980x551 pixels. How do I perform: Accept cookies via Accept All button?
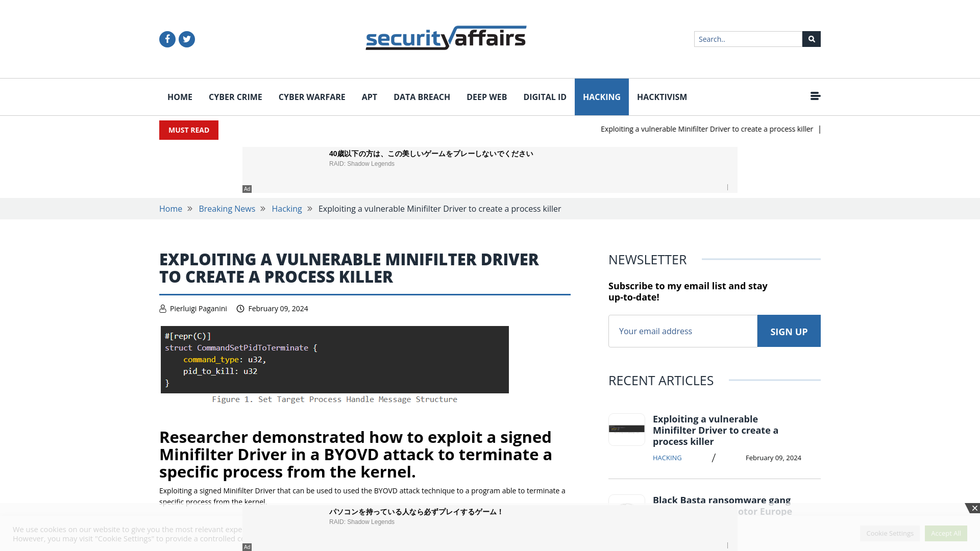(x=946, y=533)
